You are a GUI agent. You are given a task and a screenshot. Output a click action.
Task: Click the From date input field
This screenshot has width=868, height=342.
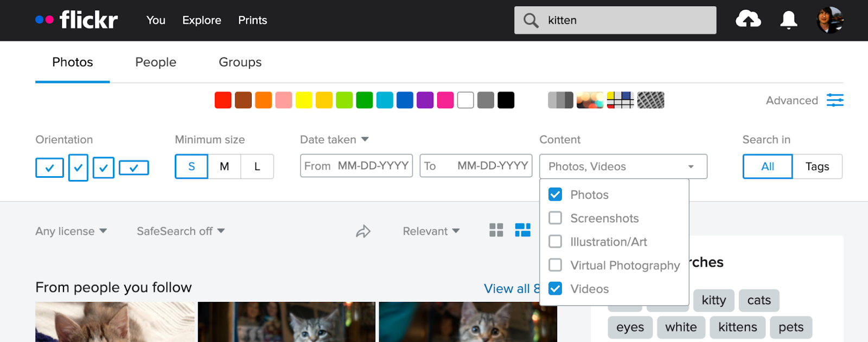(x=356, y=166)
